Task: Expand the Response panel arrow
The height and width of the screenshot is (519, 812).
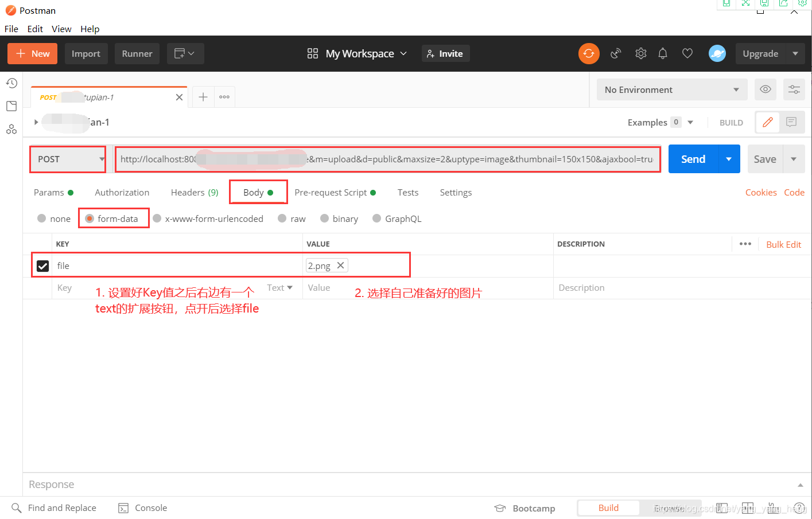Action: [801, 485]
